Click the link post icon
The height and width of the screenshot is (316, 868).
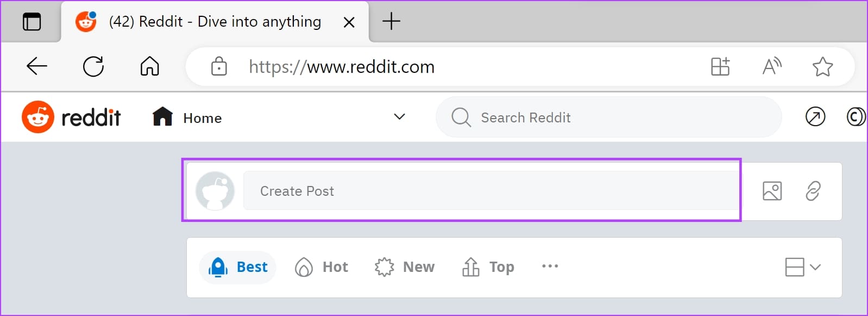coord(813,191)
